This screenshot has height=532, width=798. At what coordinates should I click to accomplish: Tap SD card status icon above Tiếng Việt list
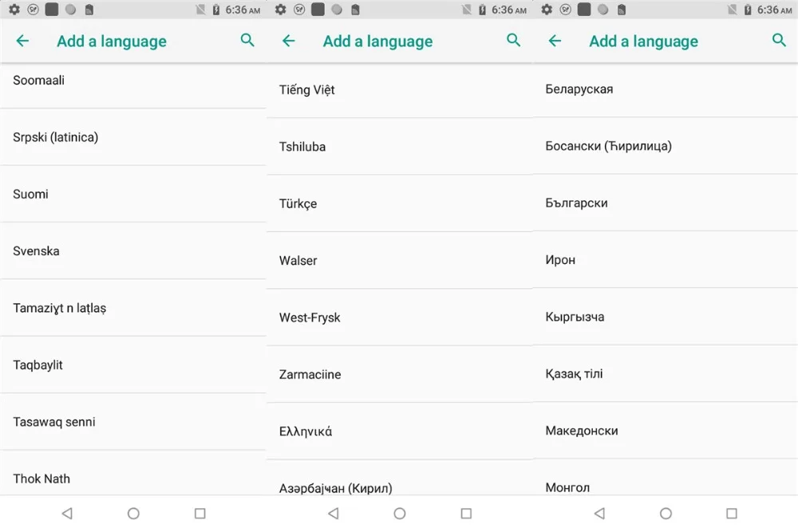click(x=355, y=10)
